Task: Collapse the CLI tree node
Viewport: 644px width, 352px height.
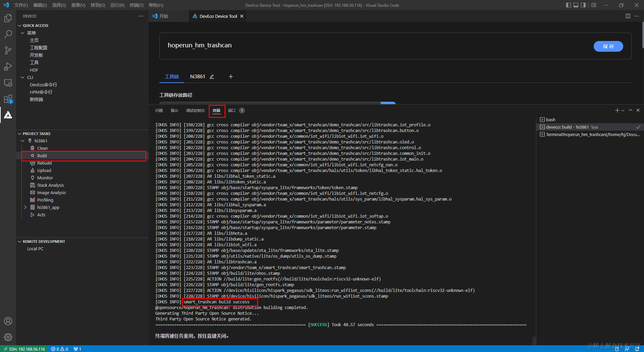Action: tap(22, 77)
